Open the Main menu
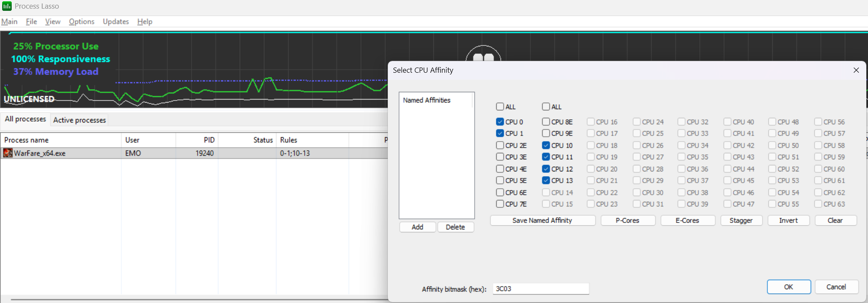Viewport: 868px width, 303px height. [9, 22]
